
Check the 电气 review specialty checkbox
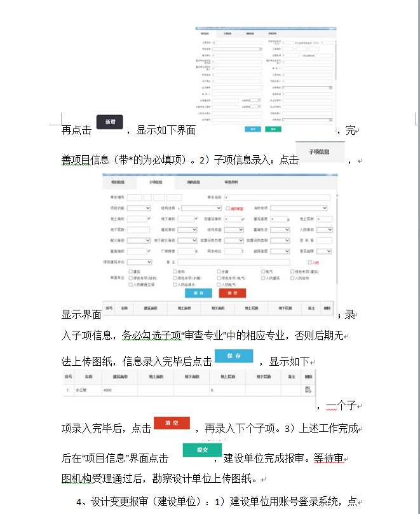[x=263, y=272]
